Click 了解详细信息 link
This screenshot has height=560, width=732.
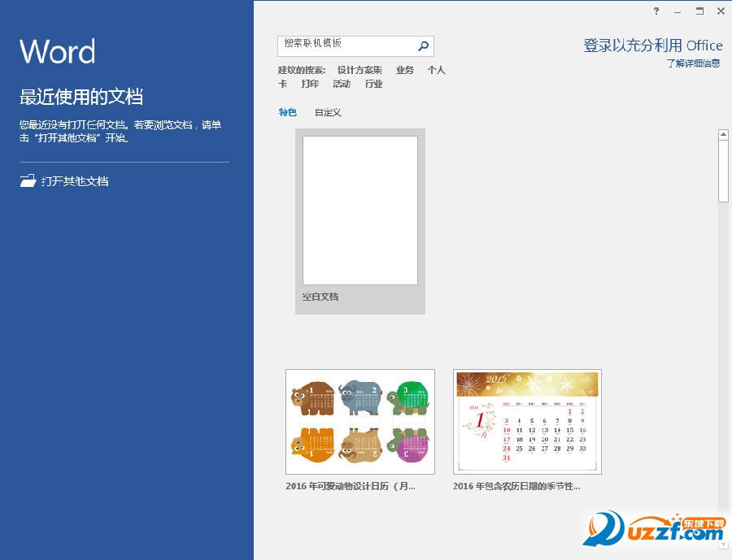pos(693,63)
